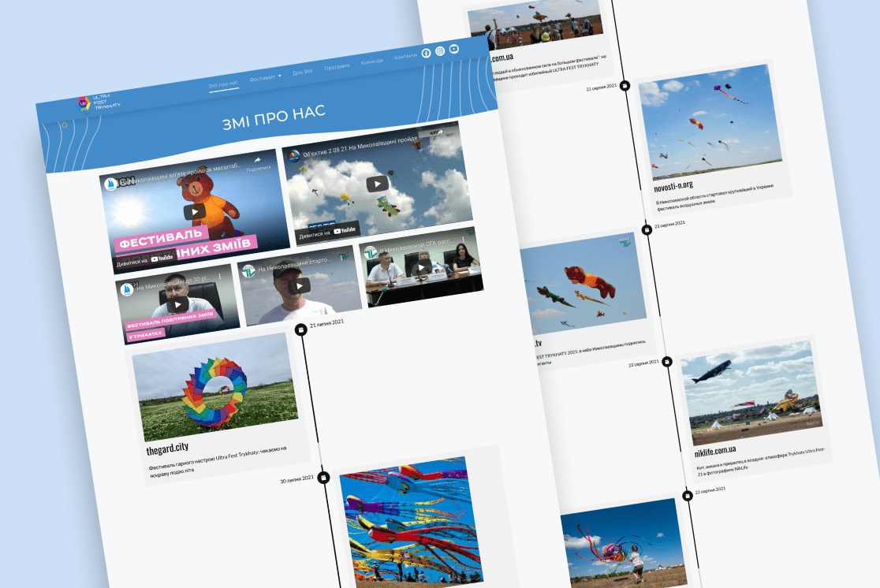Open the thegard.city article link

[x=168, y=448]
